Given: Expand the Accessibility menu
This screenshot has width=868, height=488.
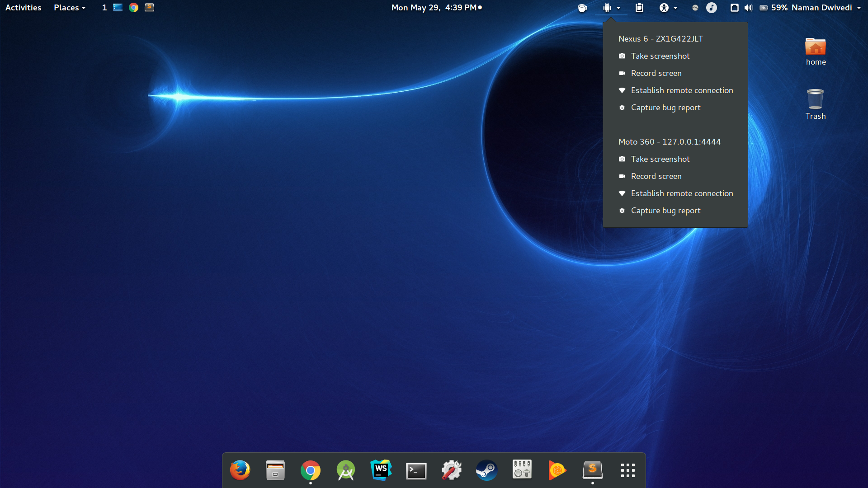Looking at the screenshot, I should [x=668, y=8].
